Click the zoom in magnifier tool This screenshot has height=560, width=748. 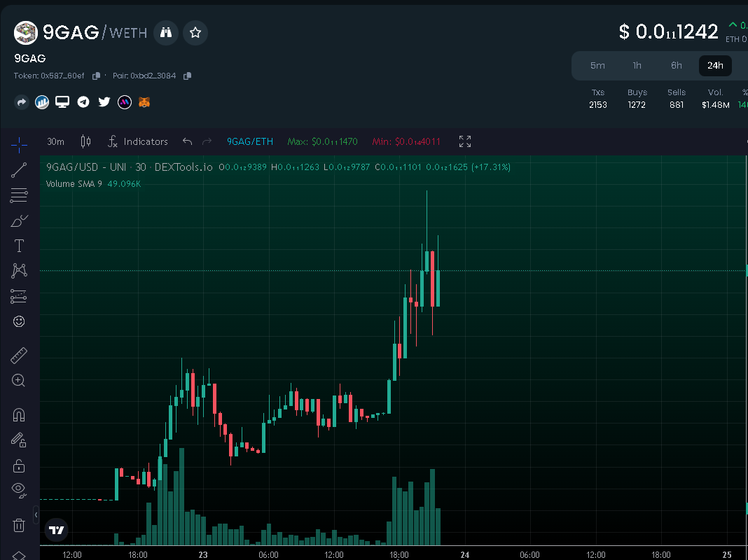coord(19,380)
